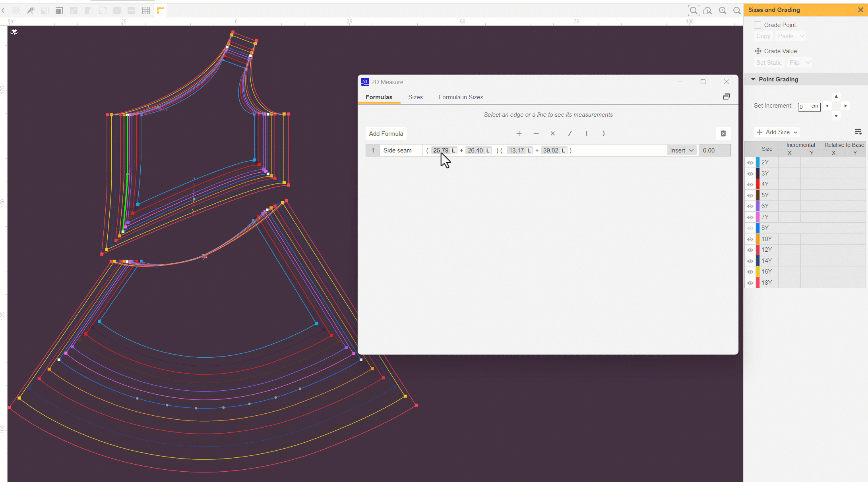Viewport: 868px width, 482px height.
Task: Click the formula result -0.00 field
Action: click(x=714, y=150)
